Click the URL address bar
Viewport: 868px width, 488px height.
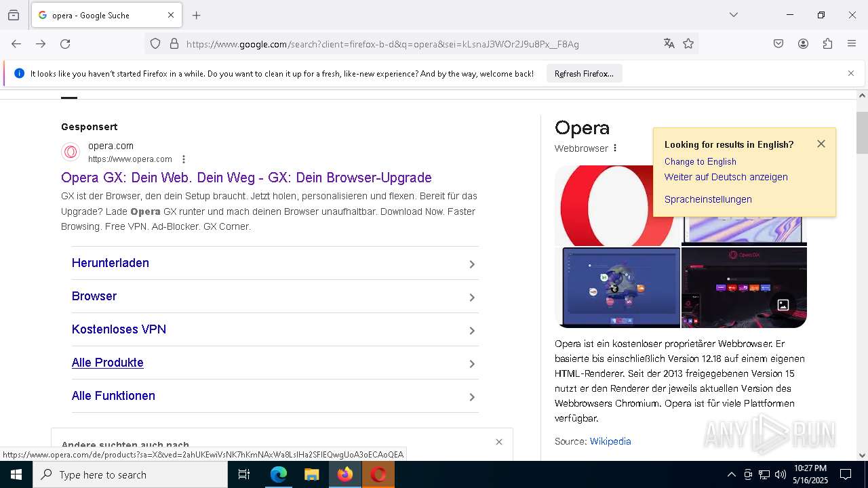pyautogui.click(x=420, y=44)
